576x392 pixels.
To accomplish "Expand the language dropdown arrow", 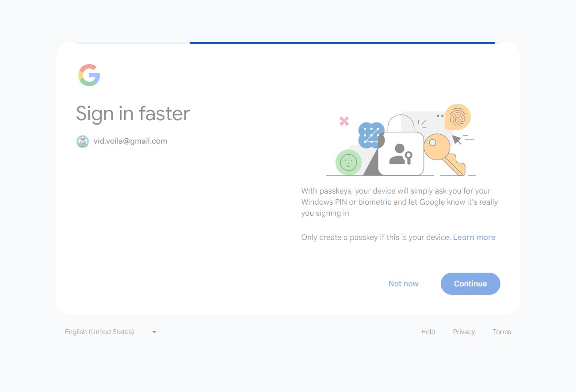I will point(154,332).
